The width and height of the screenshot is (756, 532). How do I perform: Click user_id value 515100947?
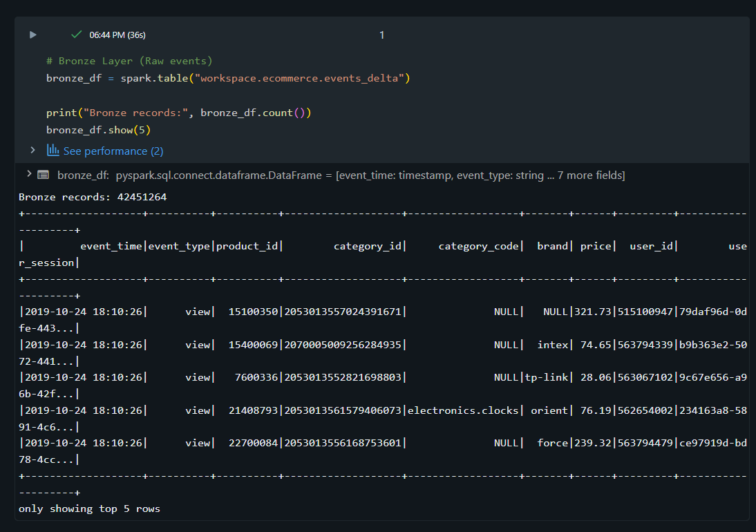tap(645, 312)
